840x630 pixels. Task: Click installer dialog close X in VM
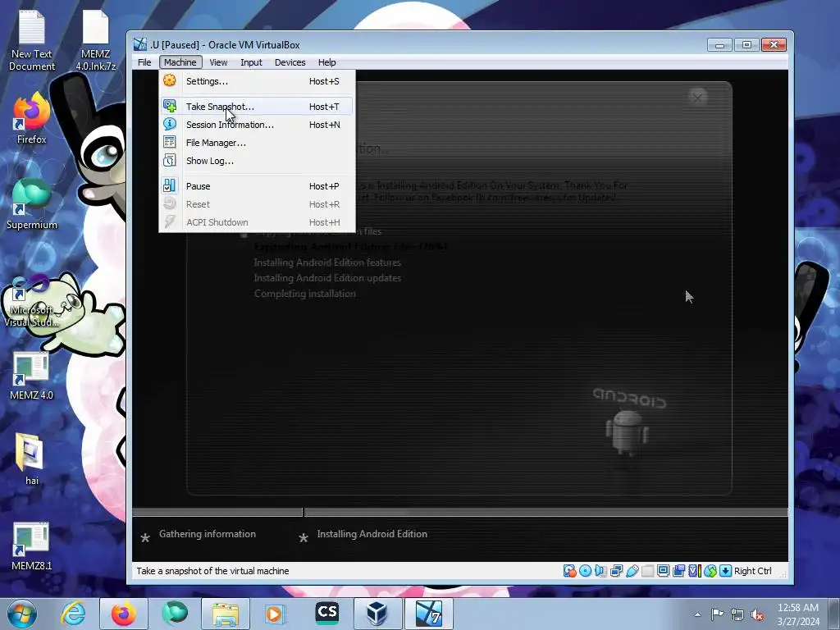coord(697,97)
